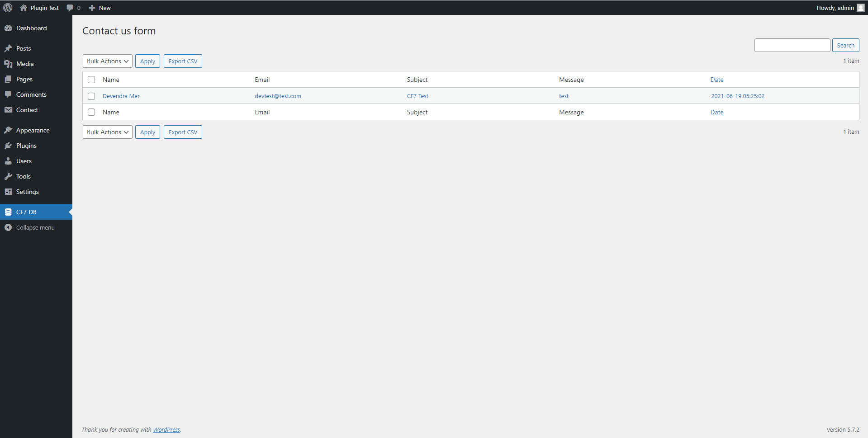Open Dashboard menu item
The image size is (868, 438).
[x=31, y=28]
